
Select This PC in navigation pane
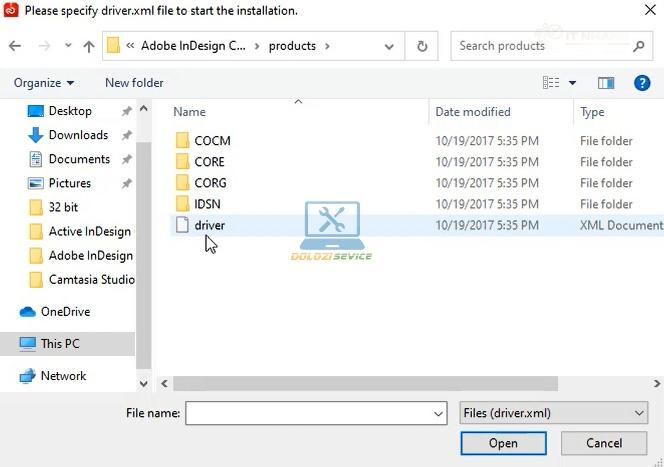(x=60, y=344)
